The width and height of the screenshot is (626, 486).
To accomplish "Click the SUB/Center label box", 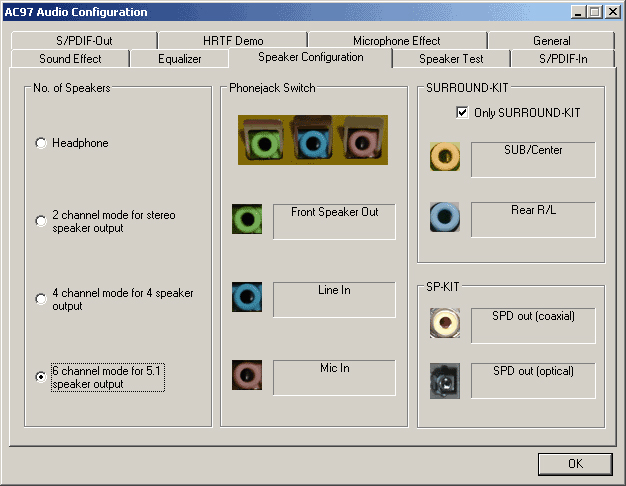I will 533,160.
